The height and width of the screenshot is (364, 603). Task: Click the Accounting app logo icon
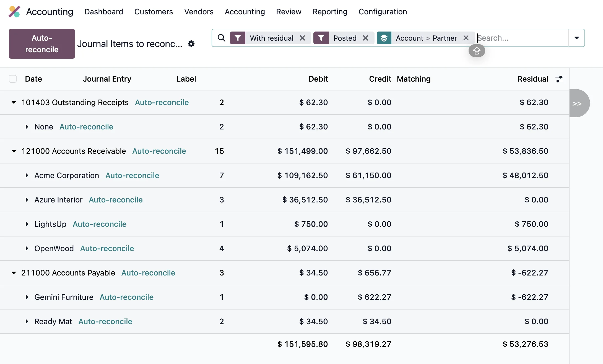point(14,12)
